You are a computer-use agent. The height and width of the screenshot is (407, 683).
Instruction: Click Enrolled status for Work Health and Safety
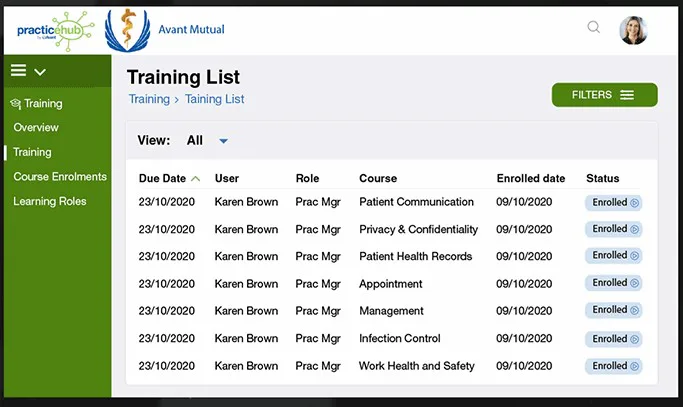(x=613, y=366)
